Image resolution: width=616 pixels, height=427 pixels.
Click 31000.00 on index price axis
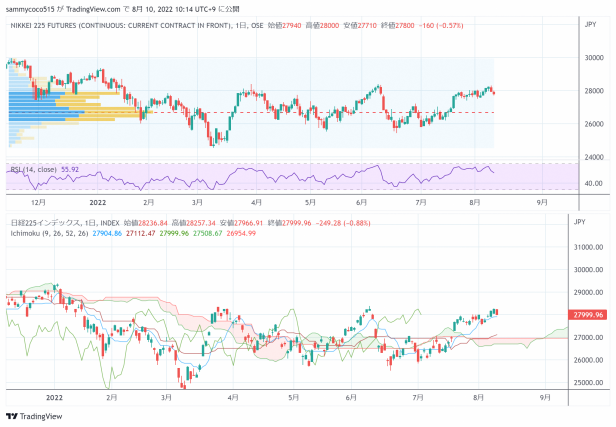588,247
